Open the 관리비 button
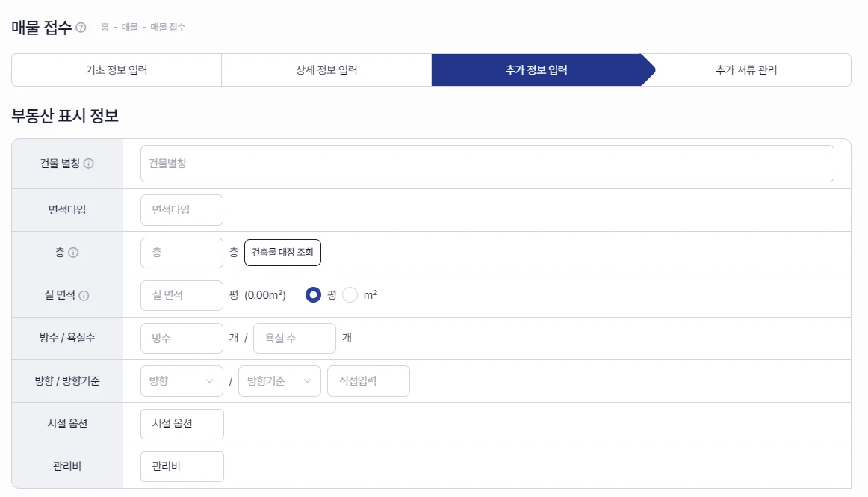Viewport: 868px width, 497px height. (182, 466)
